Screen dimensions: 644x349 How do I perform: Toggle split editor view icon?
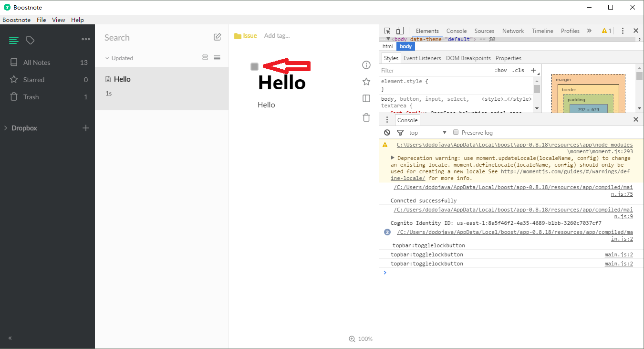pyautogui.click(x=366, y=98)
